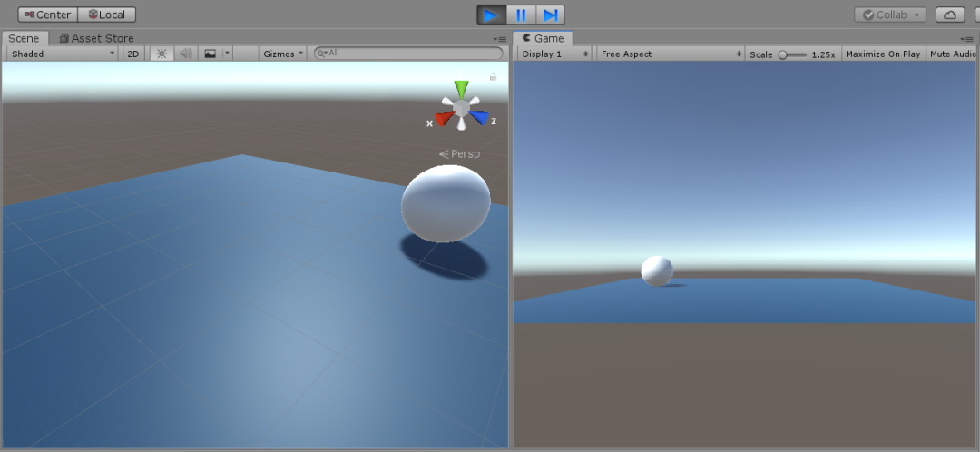Open Shaded draw mode dropdown
Image resolution: width=980 pixels, height=452 pixels.
pyautogui.click(x=63, y=54)
